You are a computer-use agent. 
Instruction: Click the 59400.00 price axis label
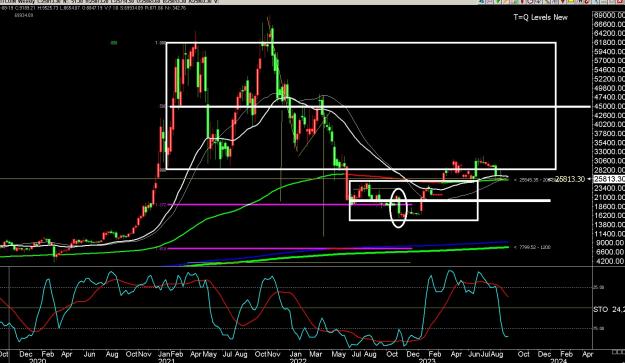tap(609, 52)
